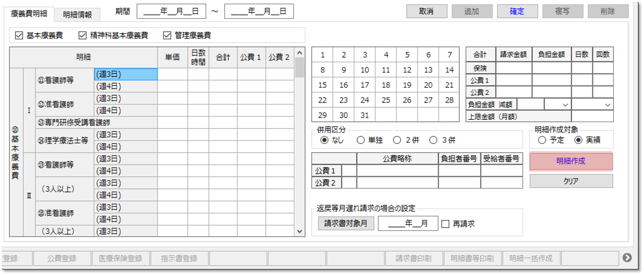Click the 明細一括作成 bottom button

point(531,258)
